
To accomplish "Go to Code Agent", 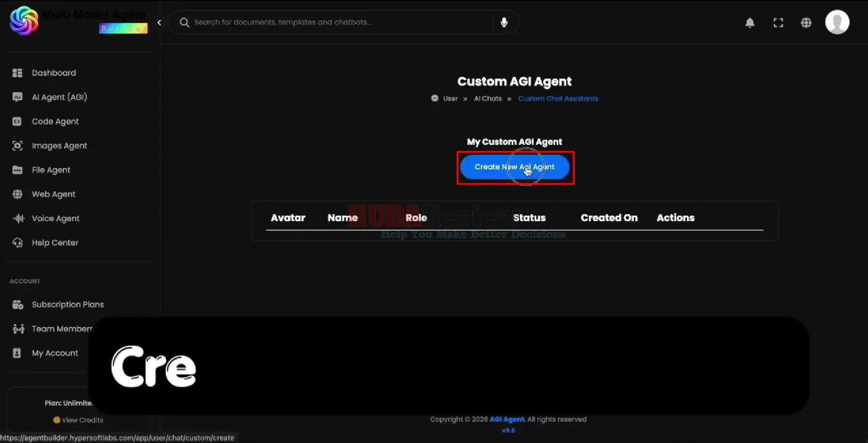I will tap(55, 121).
